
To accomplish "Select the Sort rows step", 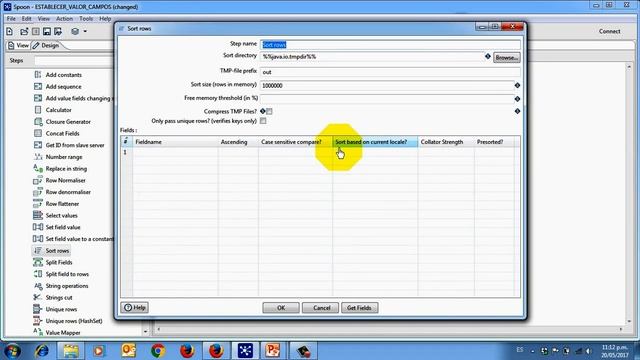I will [x=57, y=251].
